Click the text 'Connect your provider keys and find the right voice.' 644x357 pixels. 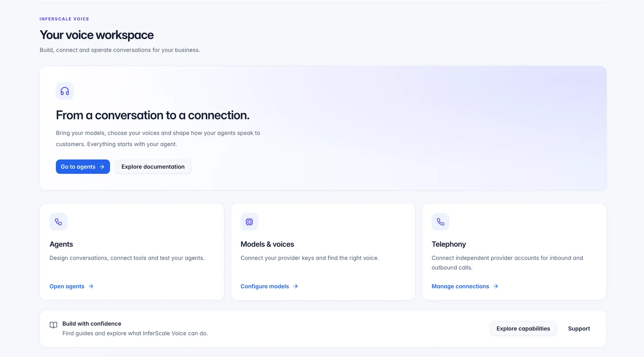point(310,258)
